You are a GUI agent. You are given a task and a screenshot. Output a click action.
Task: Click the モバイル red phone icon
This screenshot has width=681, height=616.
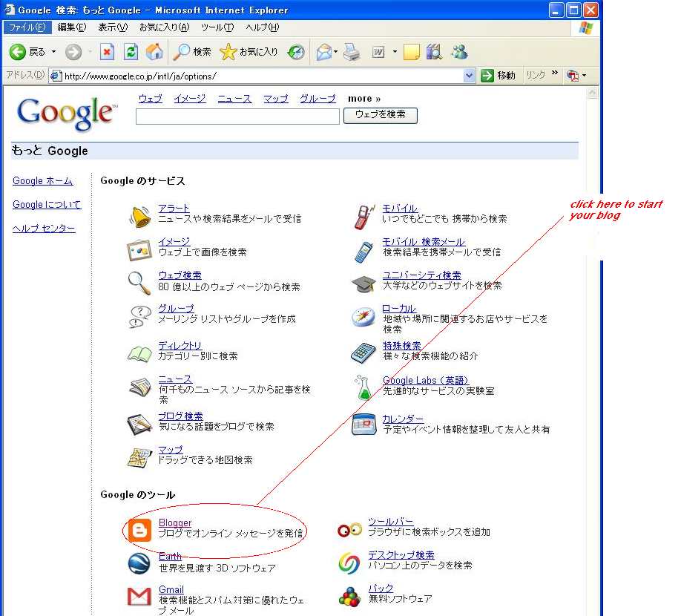tap(364, 217)
